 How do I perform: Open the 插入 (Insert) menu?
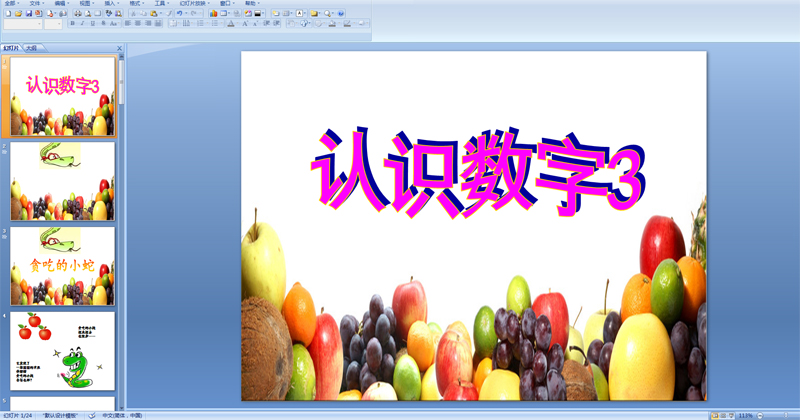111,3
